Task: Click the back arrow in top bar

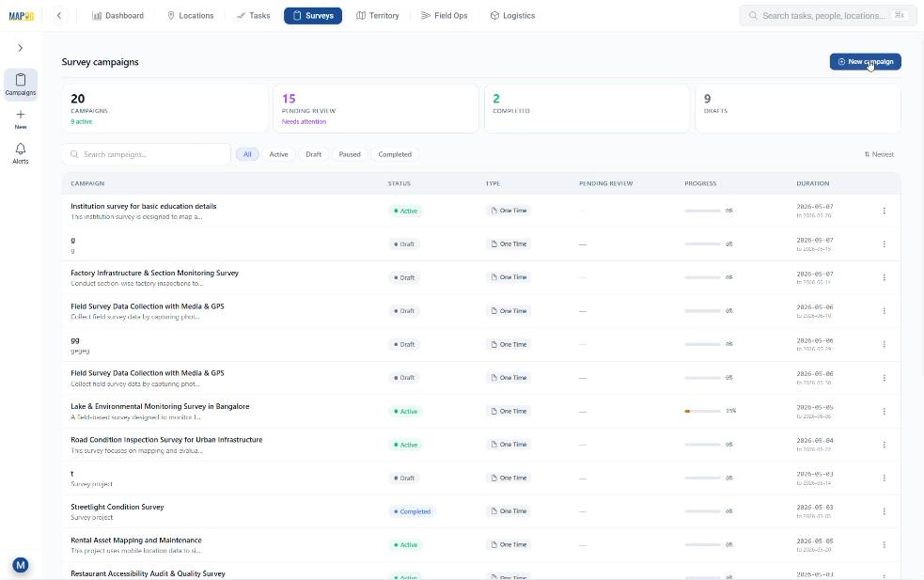Action: click(59, 16)
